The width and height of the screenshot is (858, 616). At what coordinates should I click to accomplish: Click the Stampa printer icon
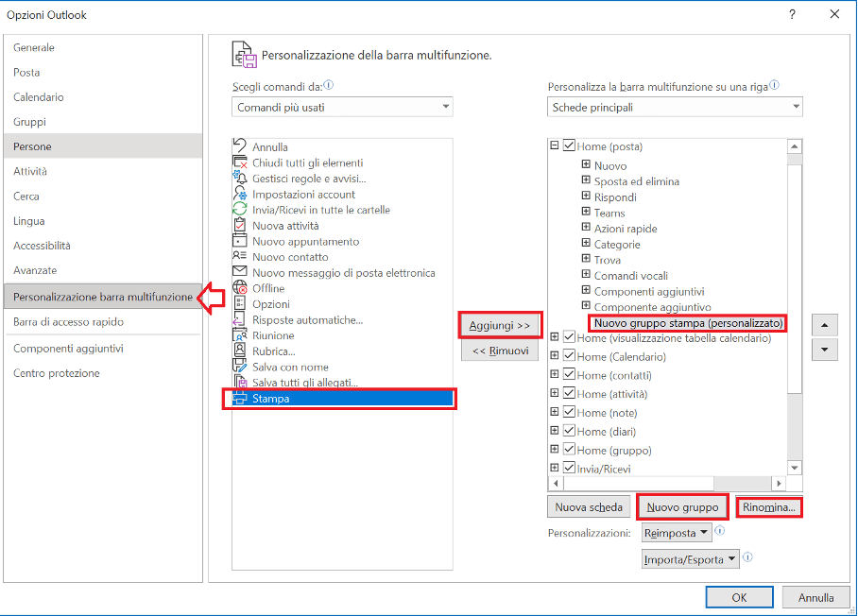[240, 399]
